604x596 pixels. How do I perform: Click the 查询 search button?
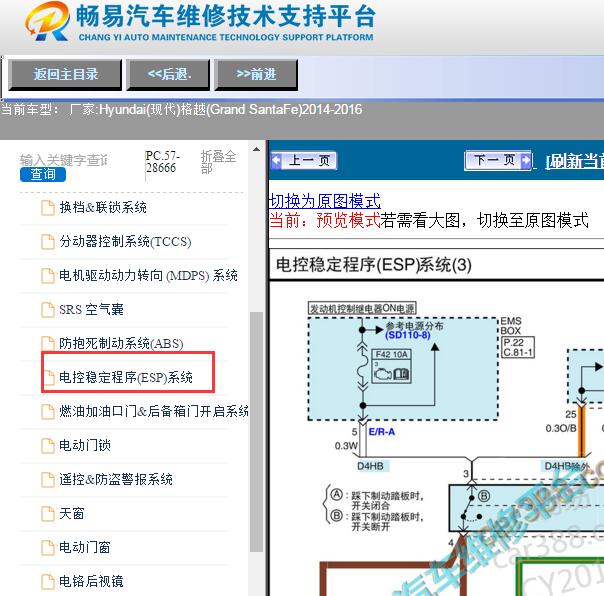pos(43,174)
